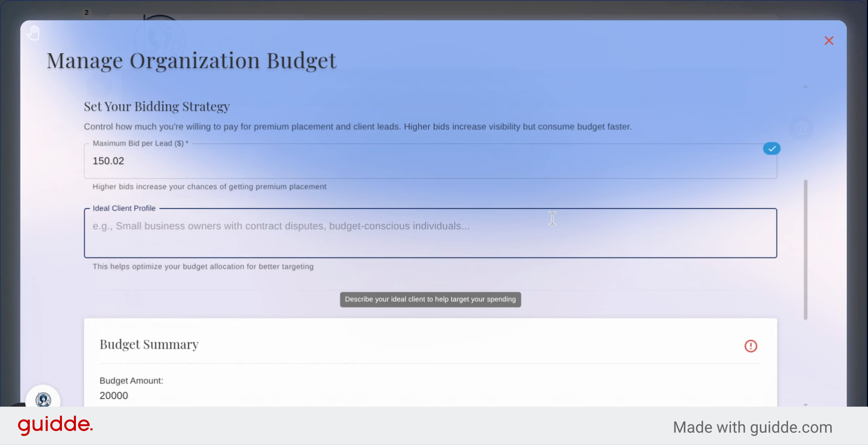This screenshot has width=868, height=445.
Task: Click the I-beam text cursor in client profile
Action: (552, 218)
